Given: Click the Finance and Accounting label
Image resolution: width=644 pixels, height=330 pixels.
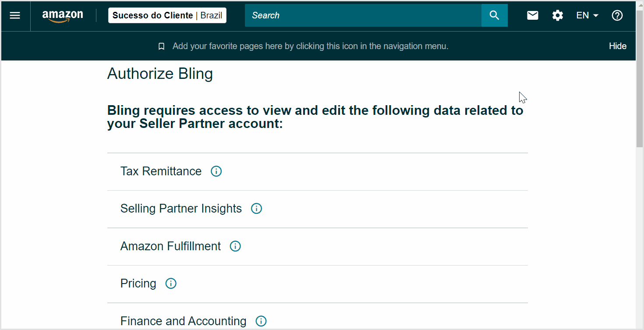Looking at the screenshot, I should click(183, 321).
